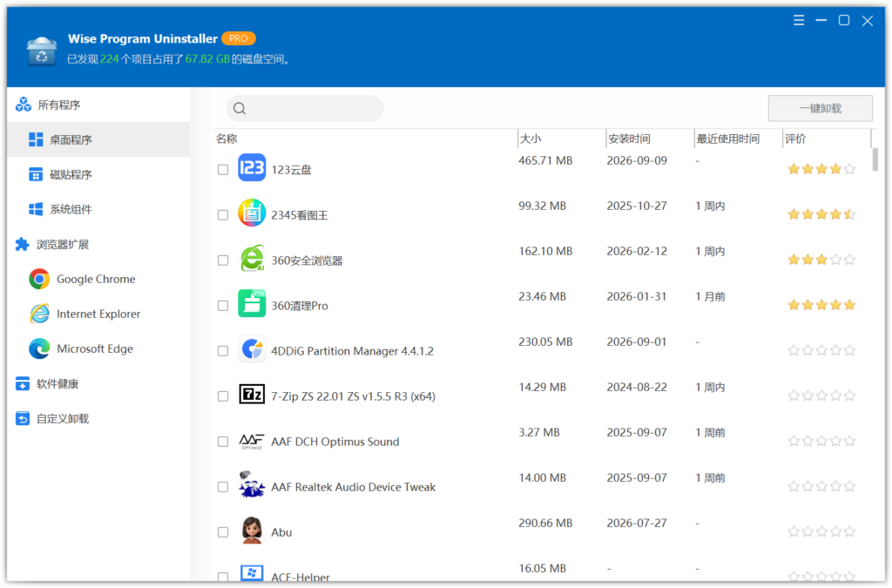Click into the program search field
This screenshot has height=588, width=892.
pos(305,108)
